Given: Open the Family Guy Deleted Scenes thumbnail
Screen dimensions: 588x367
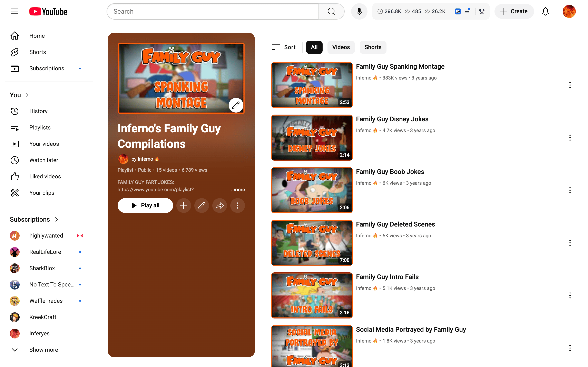Looking at the screenshot, I should tap(312, 243).
